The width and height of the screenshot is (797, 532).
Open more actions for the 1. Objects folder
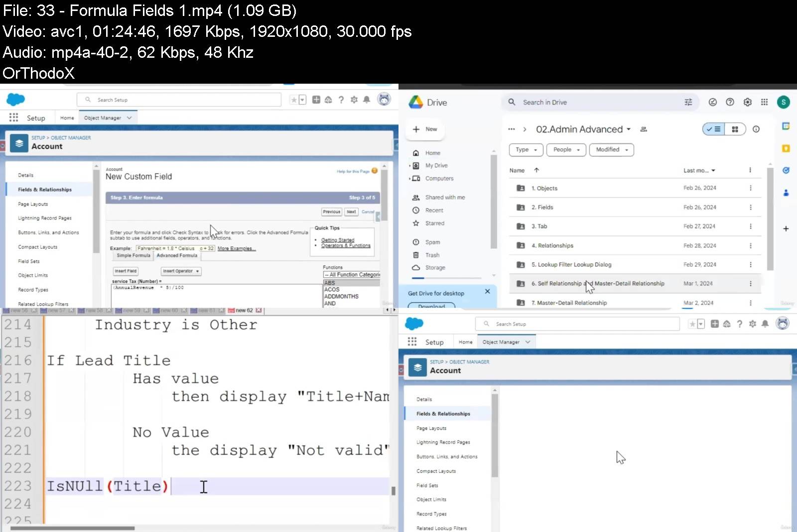tap(751, 188)
